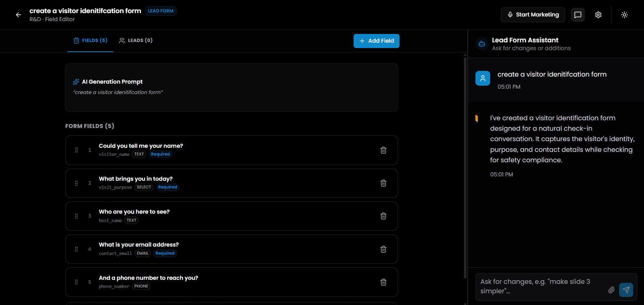Delete the 'What is your email address?' field
The width and height of the screenshot is (644, 305).
(383, 249)
